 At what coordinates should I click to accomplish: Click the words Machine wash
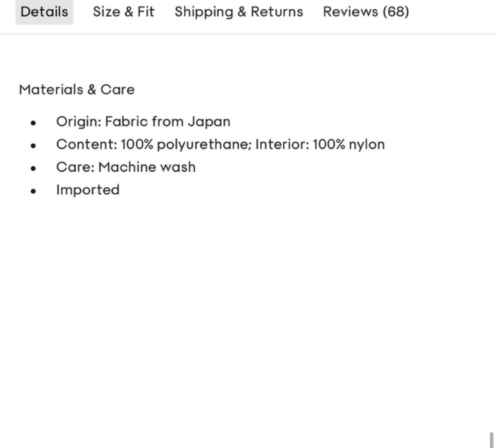[147, 167]
